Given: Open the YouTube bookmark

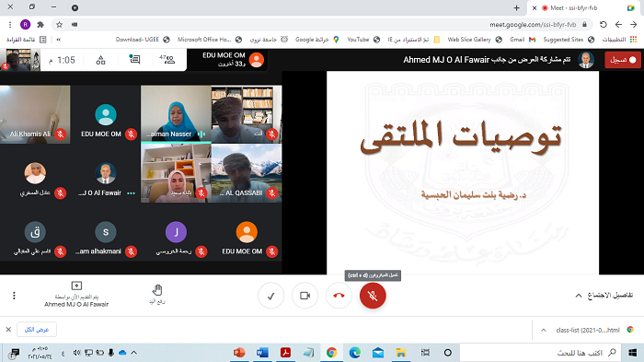Looking at the screenshot, I should [x=363, y=40].
